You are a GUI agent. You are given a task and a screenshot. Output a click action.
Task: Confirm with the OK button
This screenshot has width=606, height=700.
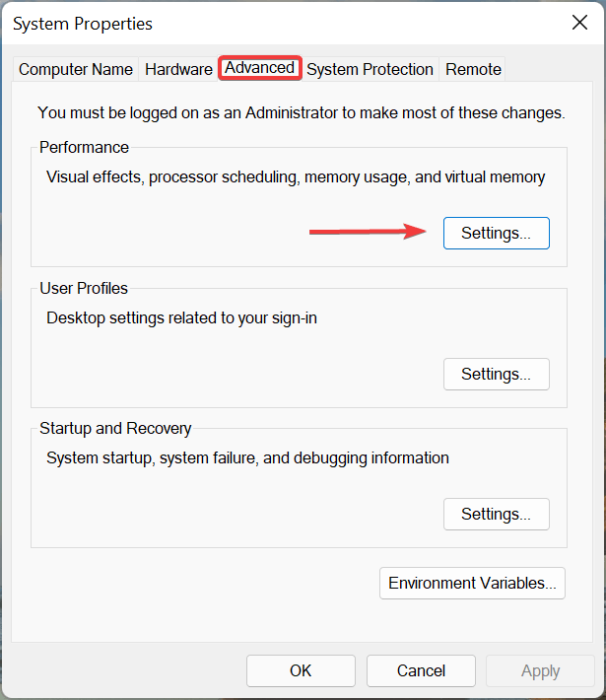[301, 670]
